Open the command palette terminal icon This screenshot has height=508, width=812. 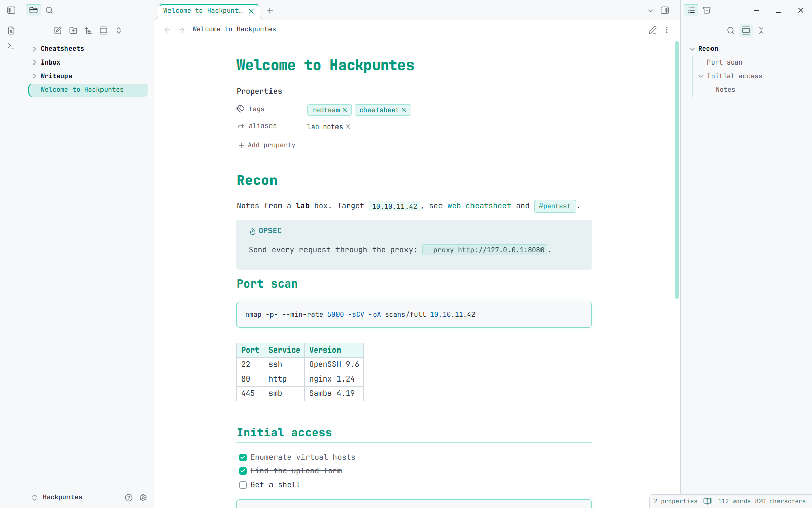[11, 46]
